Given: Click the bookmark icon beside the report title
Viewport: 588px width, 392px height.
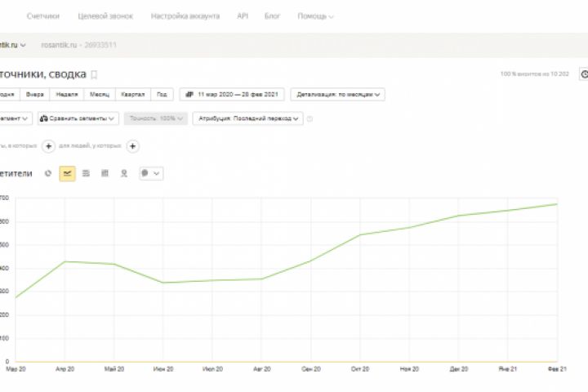Looking at the screenshot, I should click(x=94, y=74).
